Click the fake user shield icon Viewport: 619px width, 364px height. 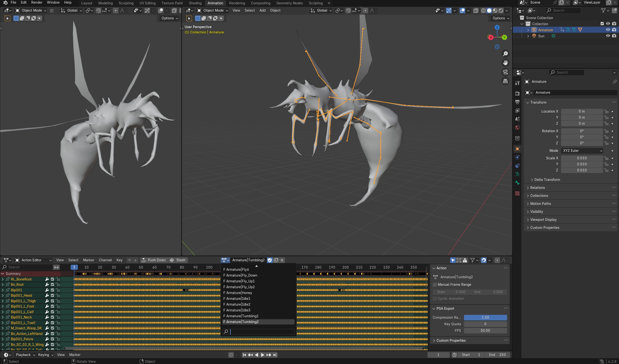[x=270, y=260]
